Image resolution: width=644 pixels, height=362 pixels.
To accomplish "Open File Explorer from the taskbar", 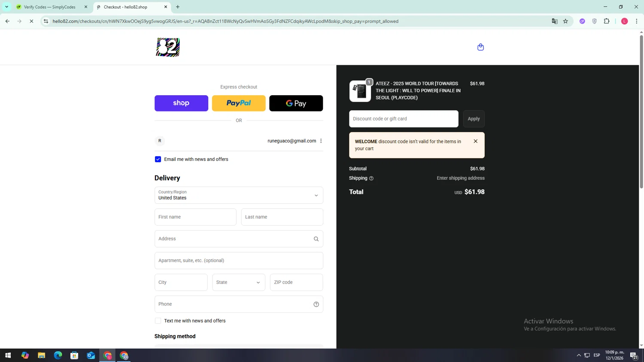I will (41, 355).
